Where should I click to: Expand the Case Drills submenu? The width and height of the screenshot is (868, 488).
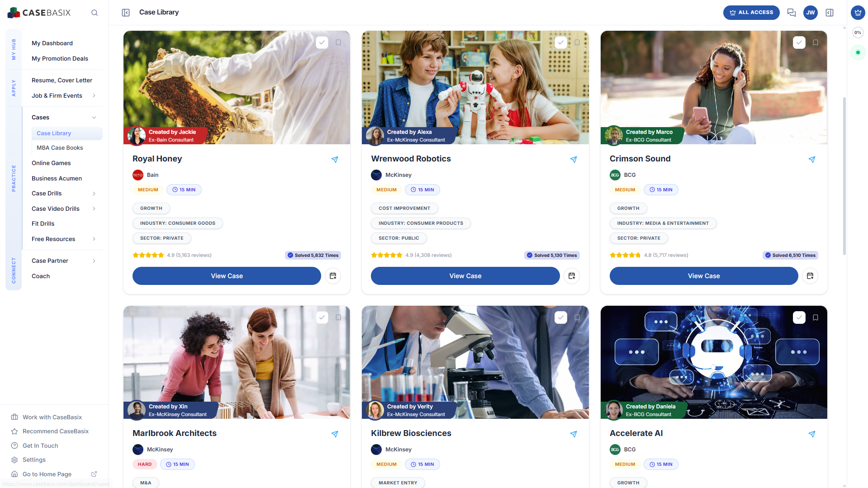click(94, 194)
